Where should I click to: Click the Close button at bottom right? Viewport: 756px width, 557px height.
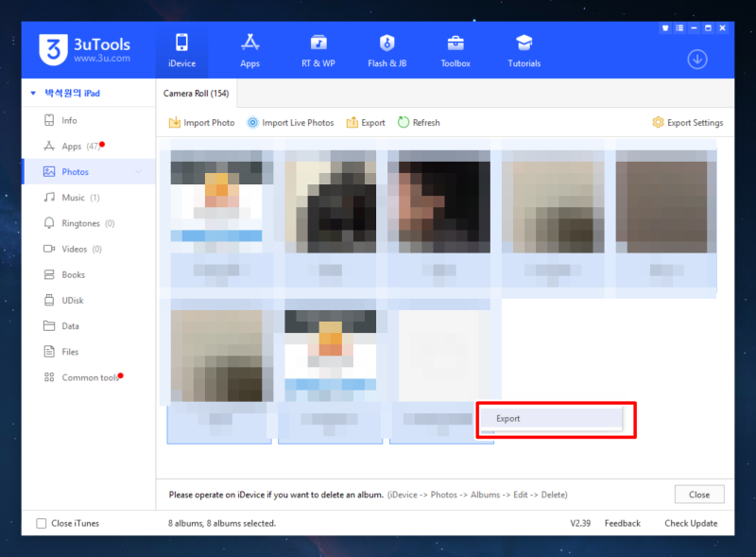(x=698, y=494)
